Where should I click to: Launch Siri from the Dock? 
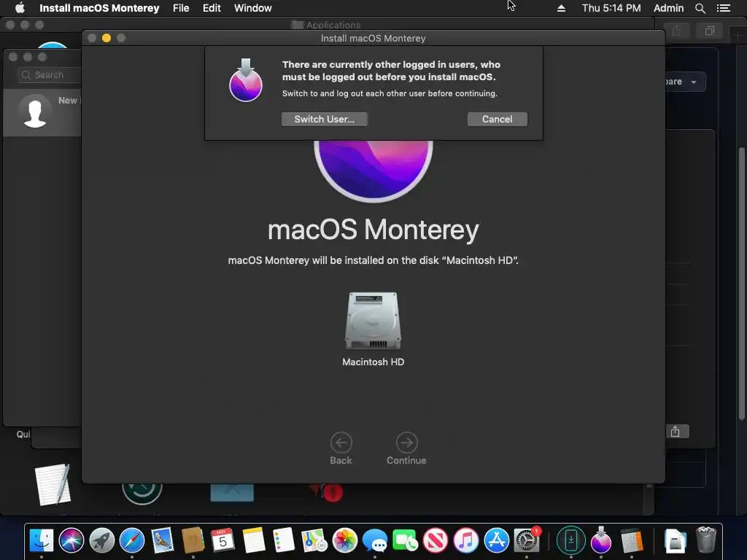71,540
